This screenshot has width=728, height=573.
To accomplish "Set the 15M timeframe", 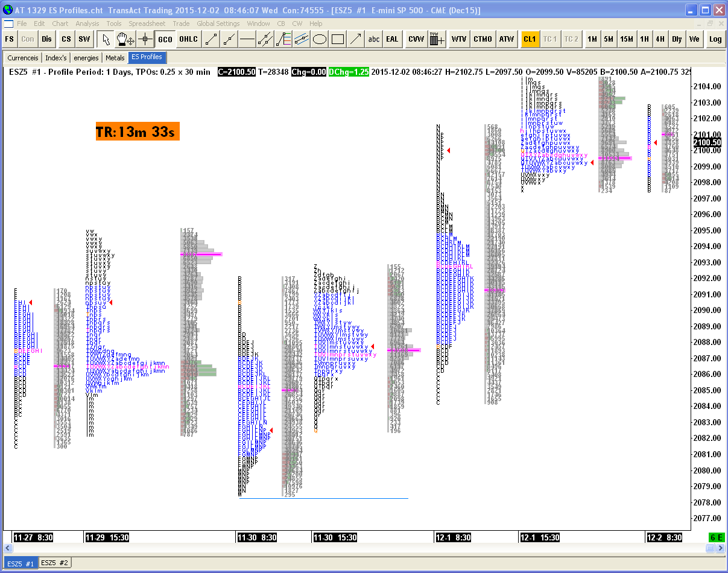I will (x=627, y=39).
